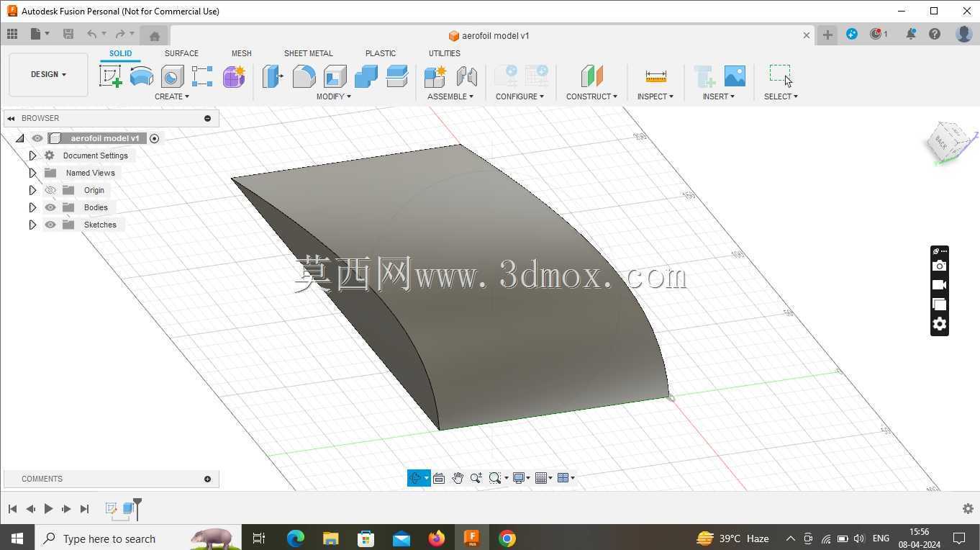This screenshot has height=550, width=980.
Task: Open the Display Settings dropdown
Action: point(522,478)
